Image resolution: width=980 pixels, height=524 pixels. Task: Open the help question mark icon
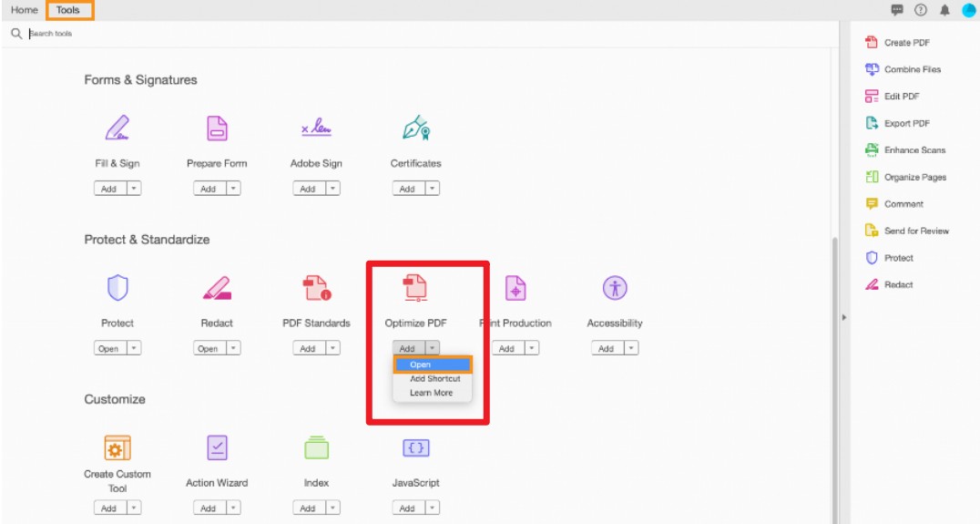[921, 10]
